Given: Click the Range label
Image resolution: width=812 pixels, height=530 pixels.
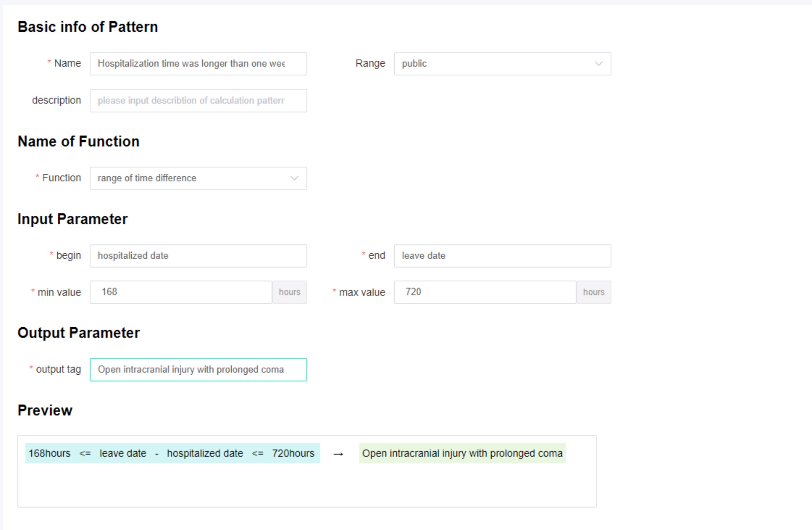Looking at the screenshot, I should (370, 63).
